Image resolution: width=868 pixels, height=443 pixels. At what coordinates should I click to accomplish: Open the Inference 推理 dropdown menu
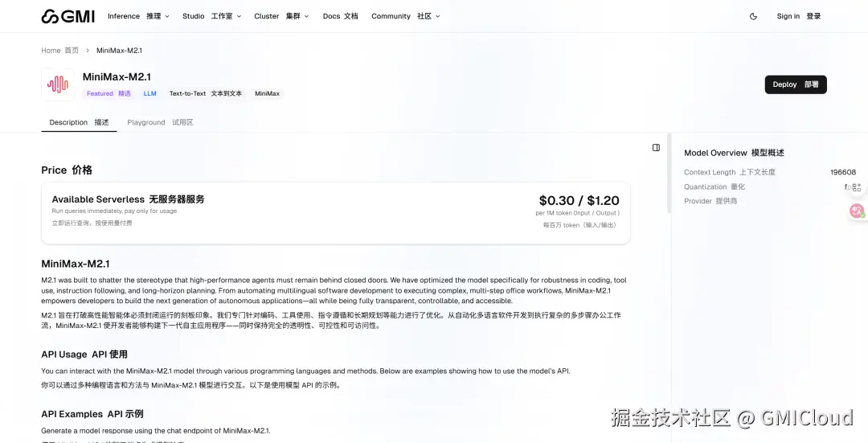coord(138,16)
